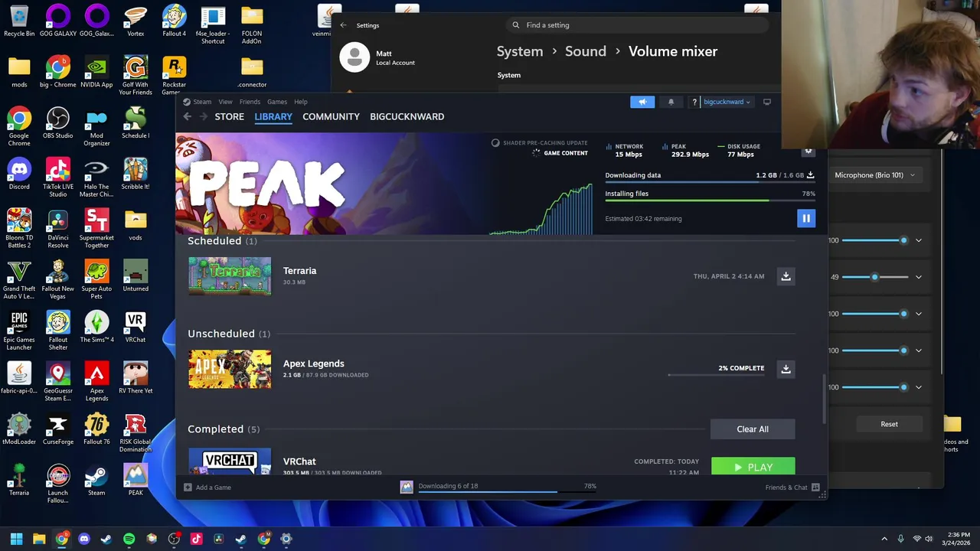
Task: Select the Epic Games Launcher desktop icon
Action: 19,331
